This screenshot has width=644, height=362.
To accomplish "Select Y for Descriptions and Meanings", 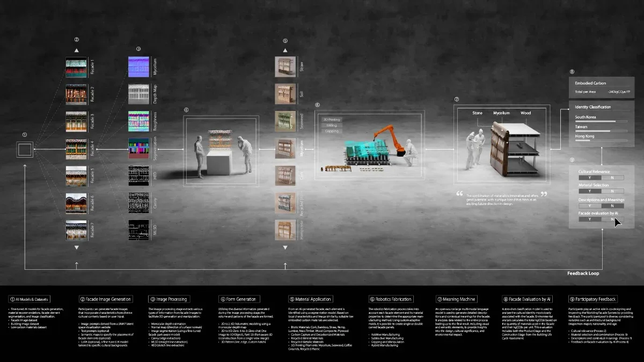I will point(590,205).
